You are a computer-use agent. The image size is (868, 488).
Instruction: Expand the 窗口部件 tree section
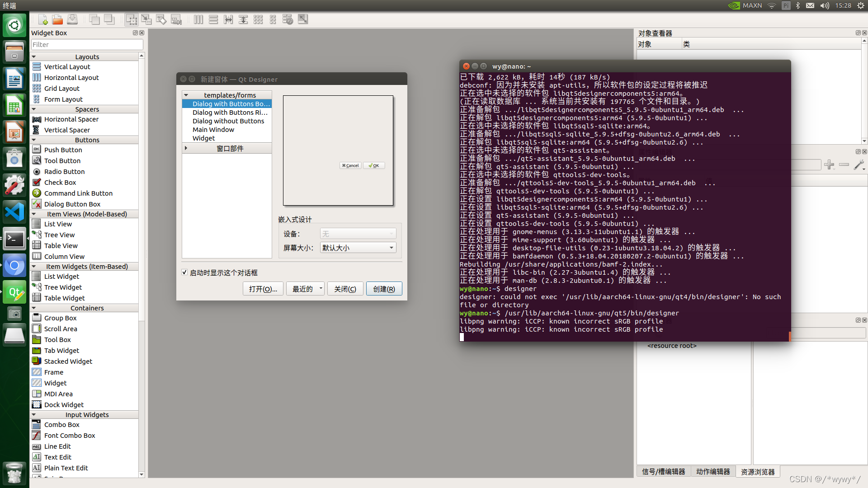point(186,148)
